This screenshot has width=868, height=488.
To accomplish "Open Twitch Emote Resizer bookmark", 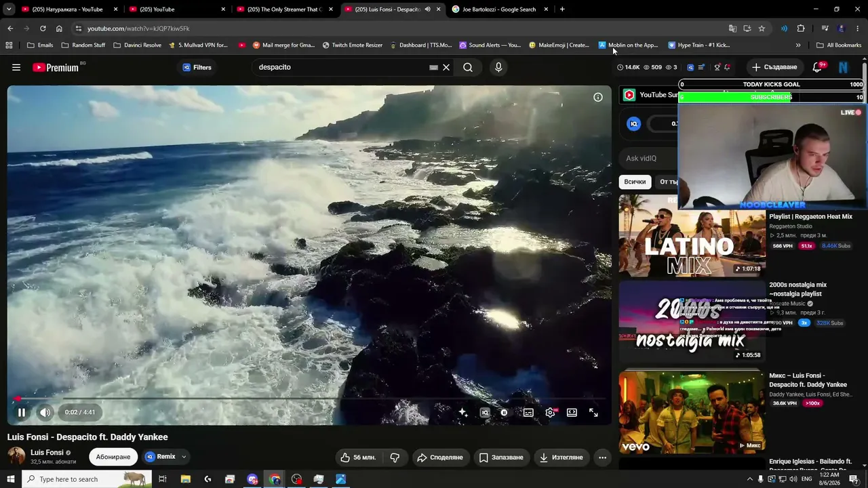I will coord(353,45).
